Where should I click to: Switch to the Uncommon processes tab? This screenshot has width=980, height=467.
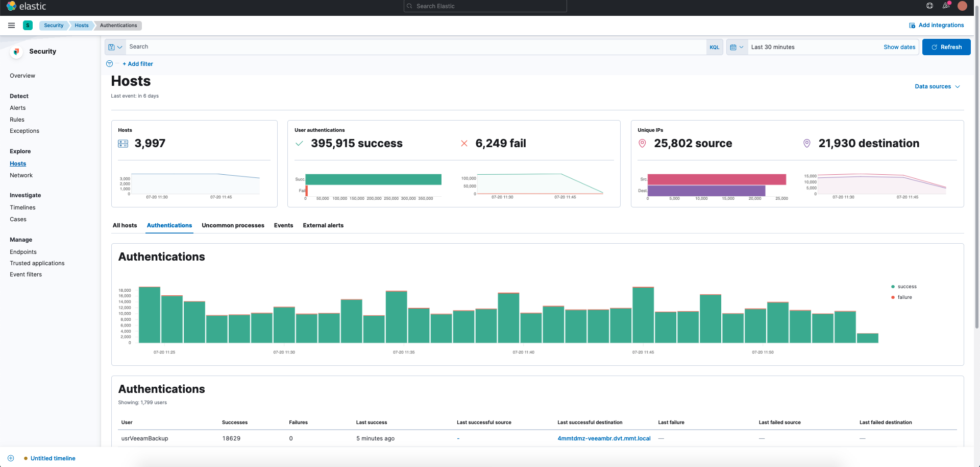point(233,225)
